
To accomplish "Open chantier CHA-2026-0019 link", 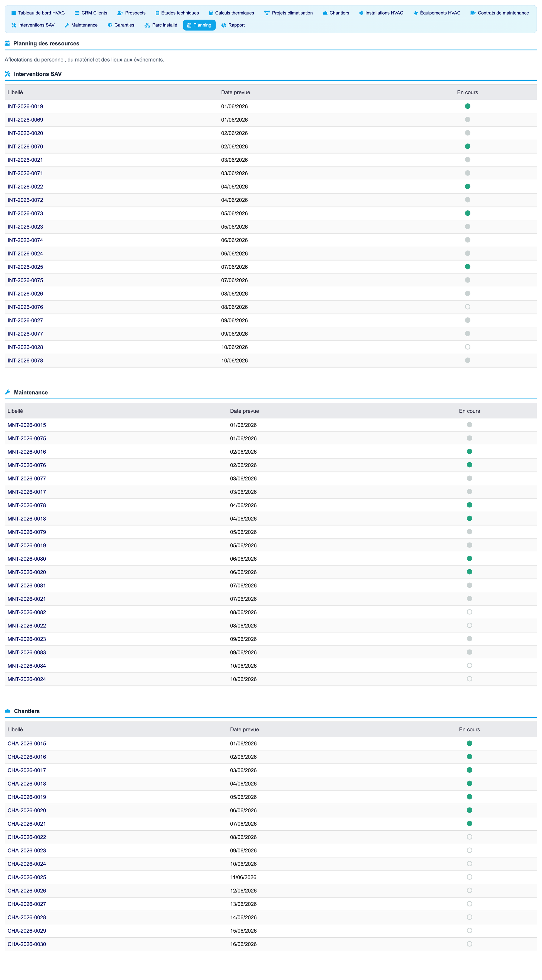I will [27, 797].
